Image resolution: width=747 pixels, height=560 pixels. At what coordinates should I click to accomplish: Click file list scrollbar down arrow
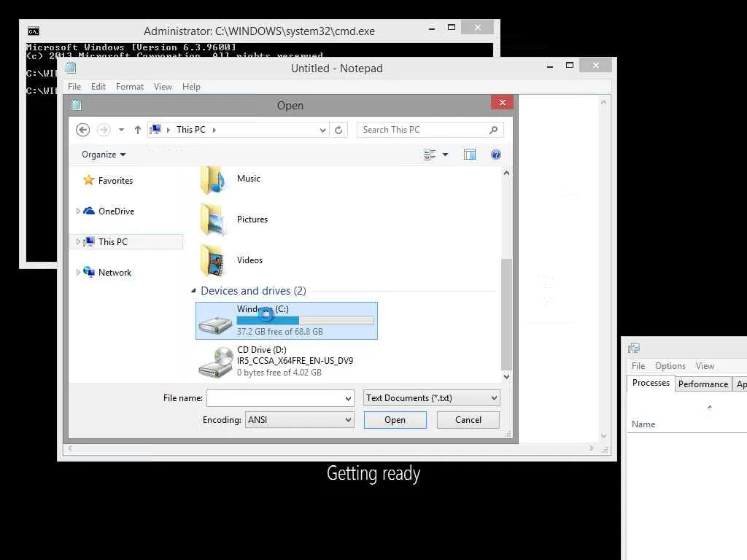506,376
